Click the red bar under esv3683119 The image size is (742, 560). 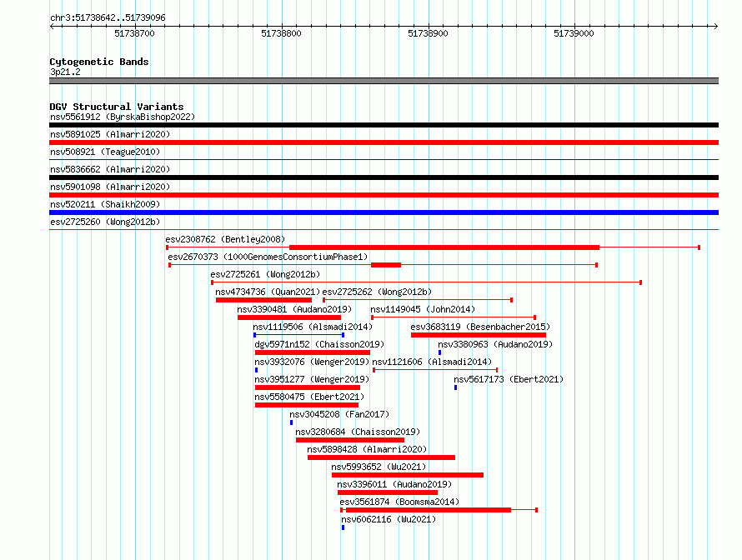[479, 335]
